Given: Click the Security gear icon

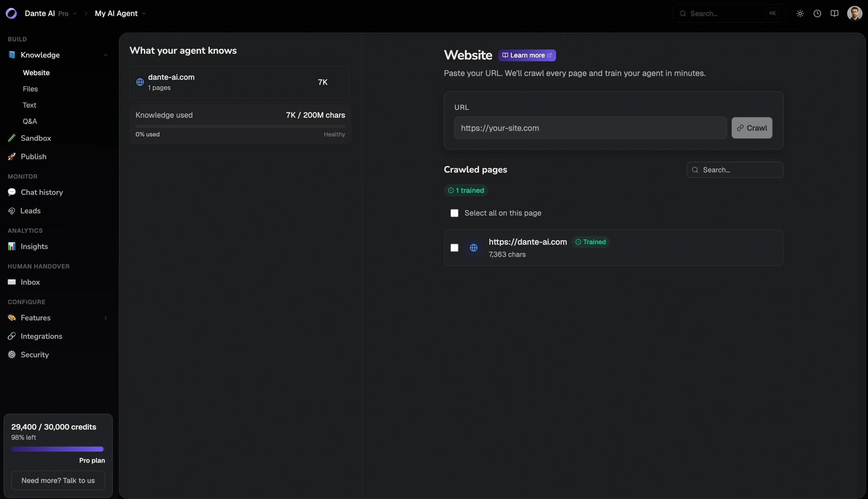Looking at the screenshot, I should [x=12, y=354].
